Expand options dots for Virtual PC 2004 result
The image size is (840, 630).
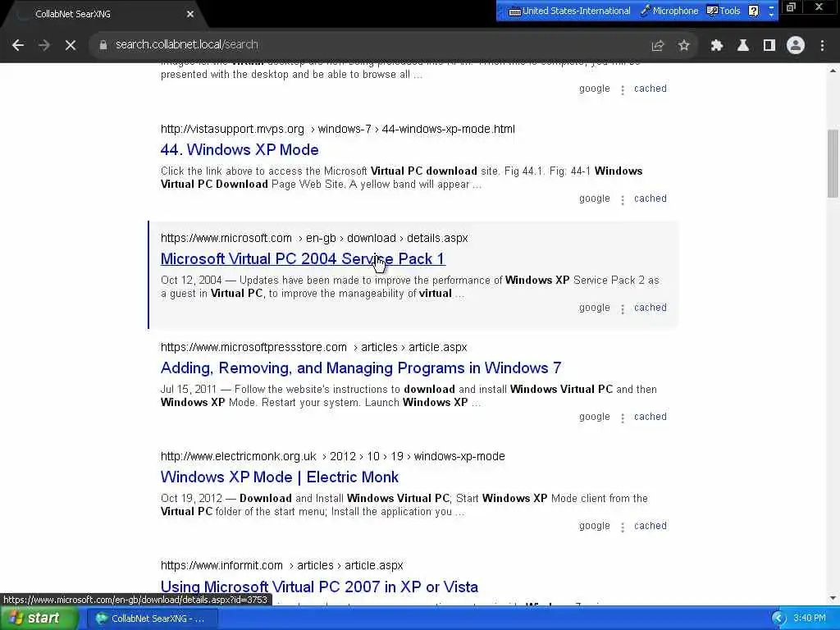[622, 309]
